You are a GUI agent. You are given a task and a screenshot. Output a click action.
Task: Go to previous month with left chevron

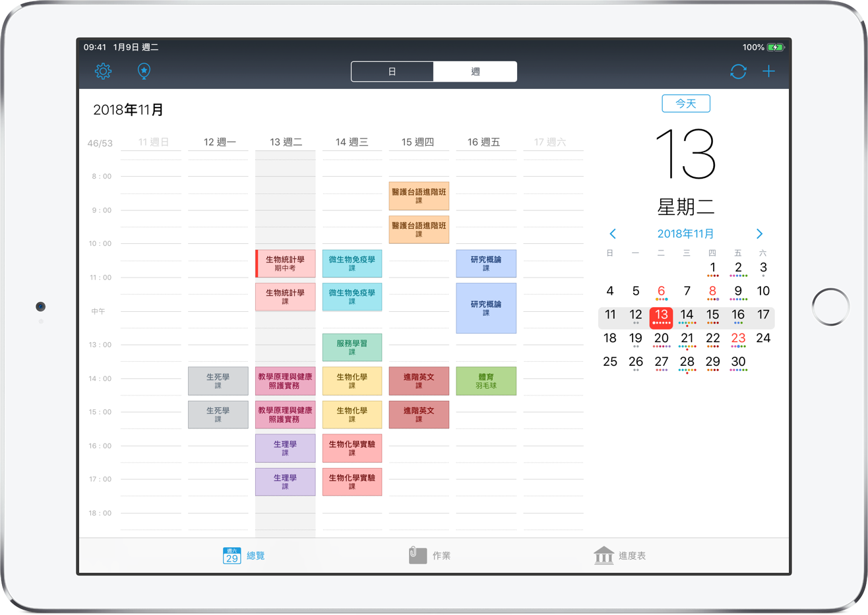click(613, 234)
